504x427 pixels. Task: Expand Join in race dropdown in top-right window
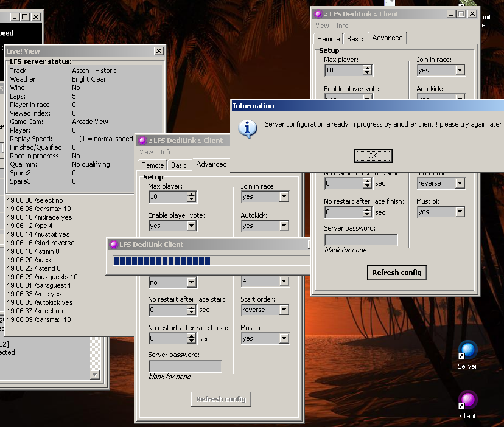click(460, 70)
